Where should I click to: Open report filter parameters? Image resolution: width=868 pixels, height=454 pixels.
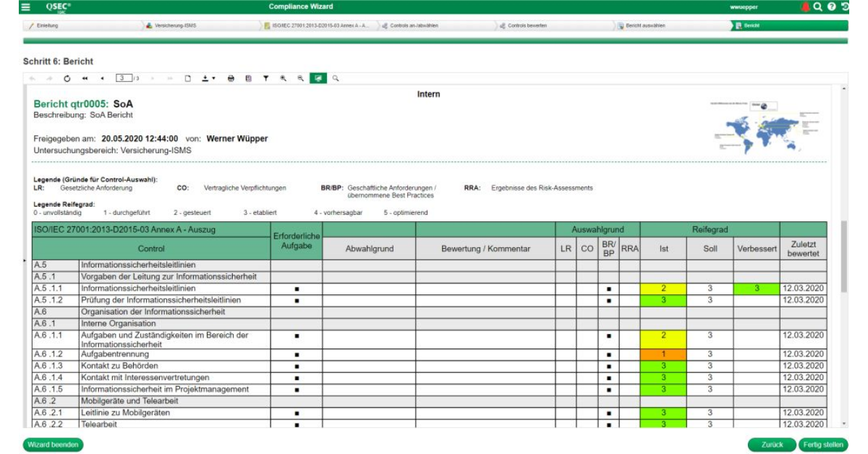pos(265,77)
